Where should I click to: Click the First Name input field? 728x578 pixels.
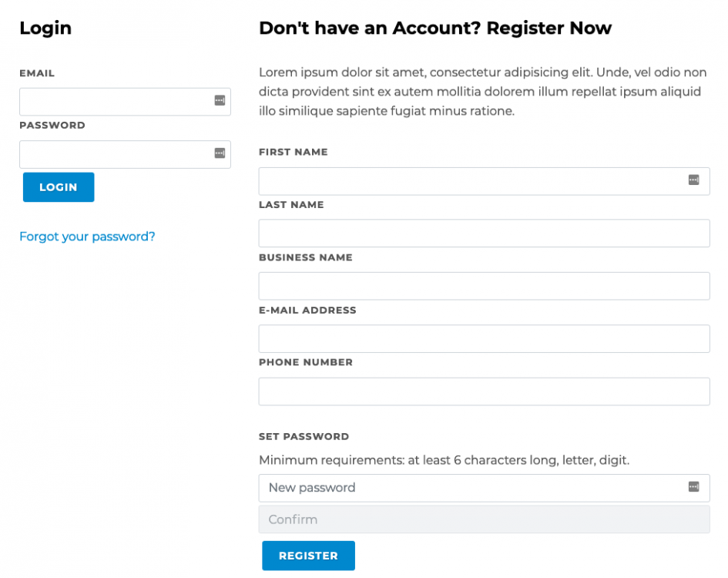click(x=462, y=181)
